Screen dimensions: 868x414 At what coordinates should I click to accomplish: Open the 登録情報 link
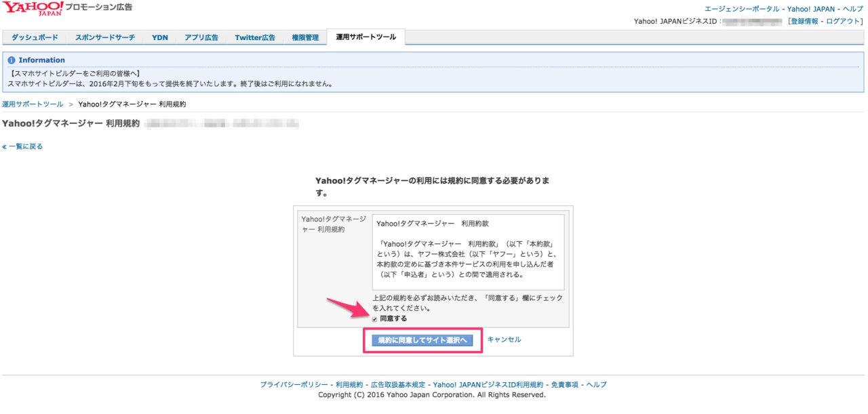tap(804, 21)
